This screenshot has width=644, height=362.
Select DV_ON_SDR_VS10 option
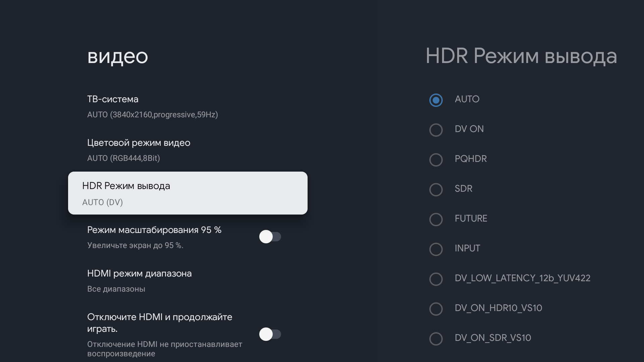coord(436,339)
